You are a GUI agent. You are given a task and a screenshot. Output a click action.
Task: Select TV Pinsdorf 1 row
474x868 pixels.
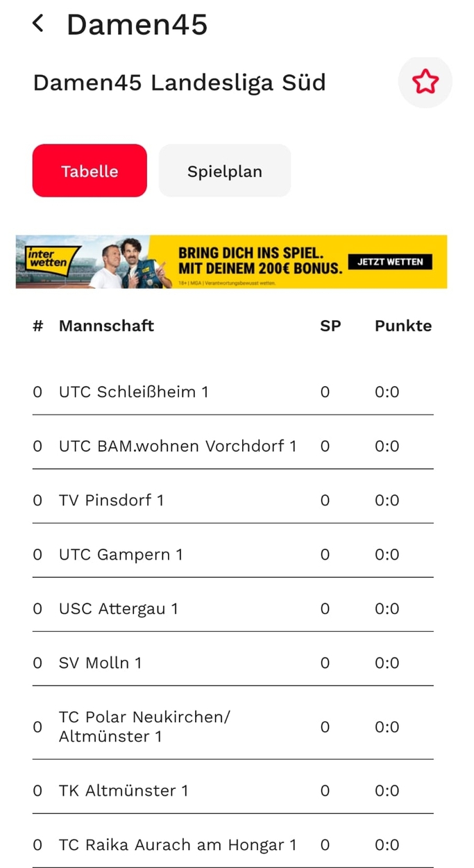click(111, 500)
